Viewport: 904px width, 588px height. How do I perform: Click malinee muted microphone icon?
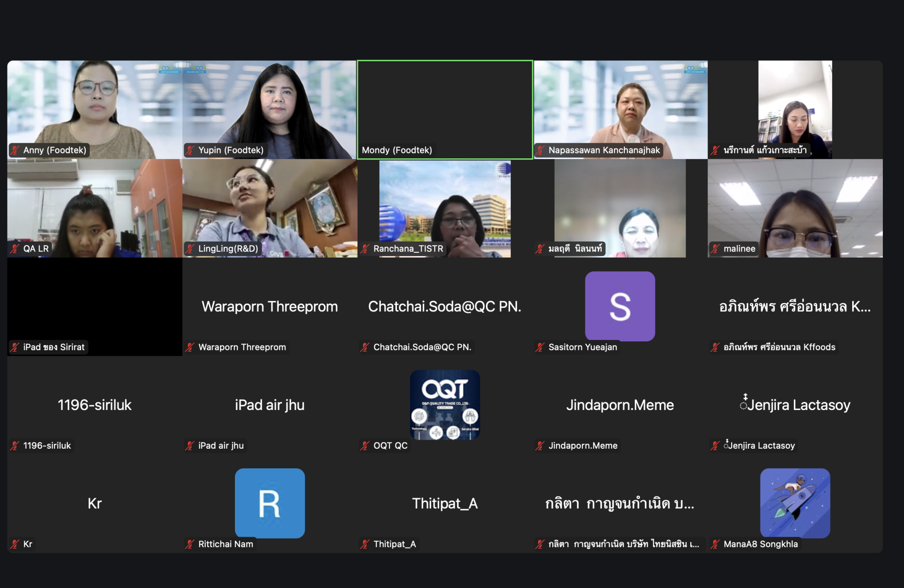click(x=715, y=249)
